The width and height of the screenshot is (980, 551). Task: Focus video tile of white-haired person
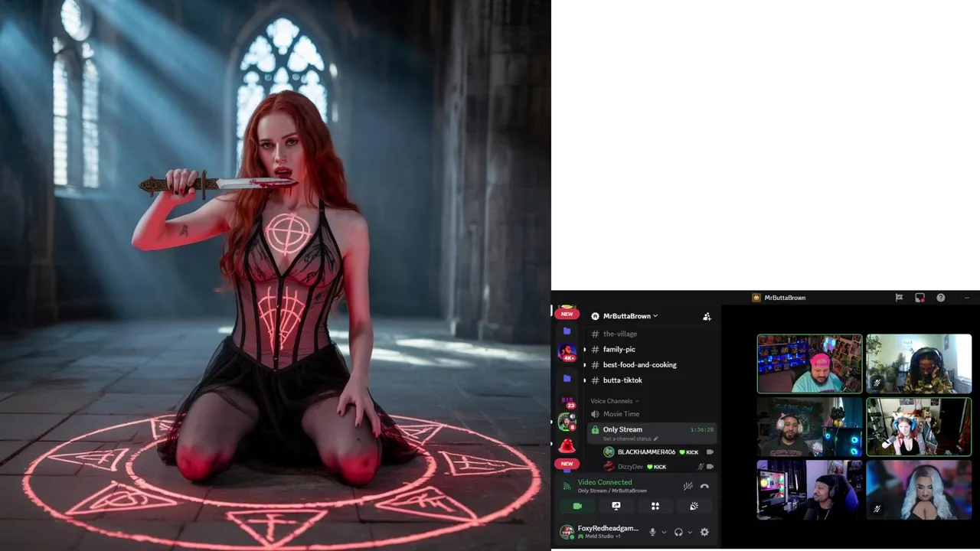[919, 490]
